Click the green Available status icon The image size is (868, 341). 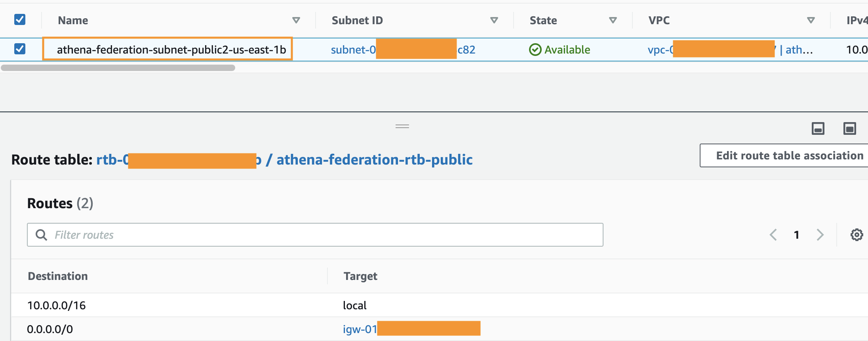point(535,50)
